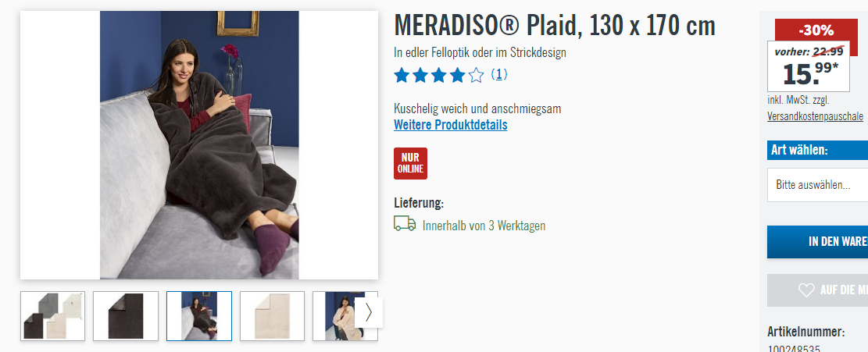Click the red NUR ONLINE badge
The image size is (868, 352).
(410, 164)
